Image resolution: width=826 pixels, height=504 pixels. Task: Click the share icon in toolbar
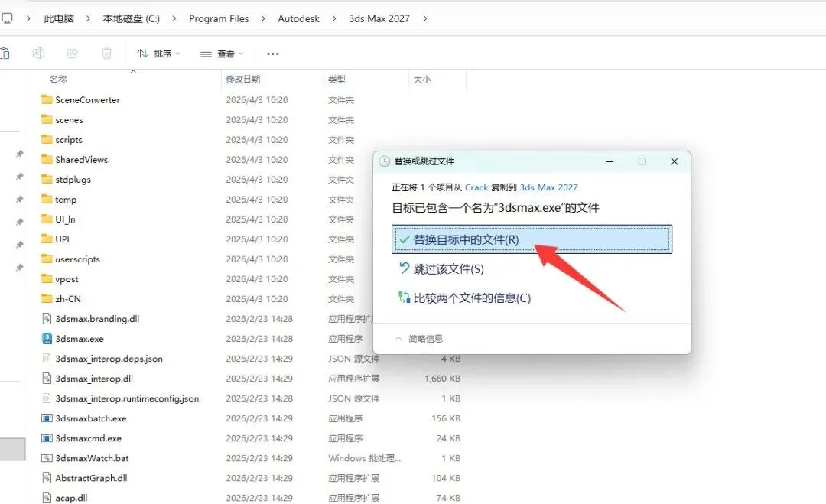pyautogui.click(x=72, y=54)
